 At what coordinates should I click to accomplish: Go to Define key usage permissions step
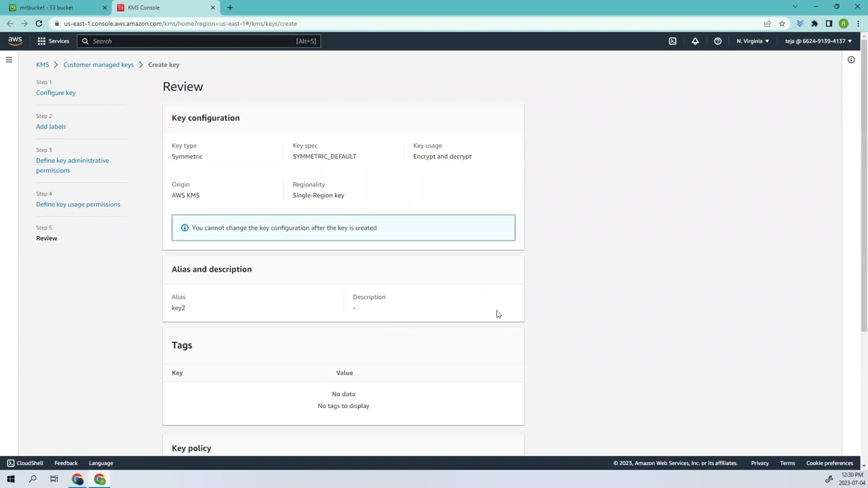click(78, 205)
